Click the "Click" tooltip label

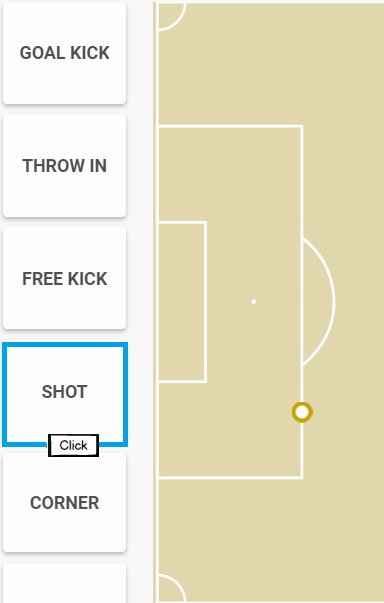[73, 445]
